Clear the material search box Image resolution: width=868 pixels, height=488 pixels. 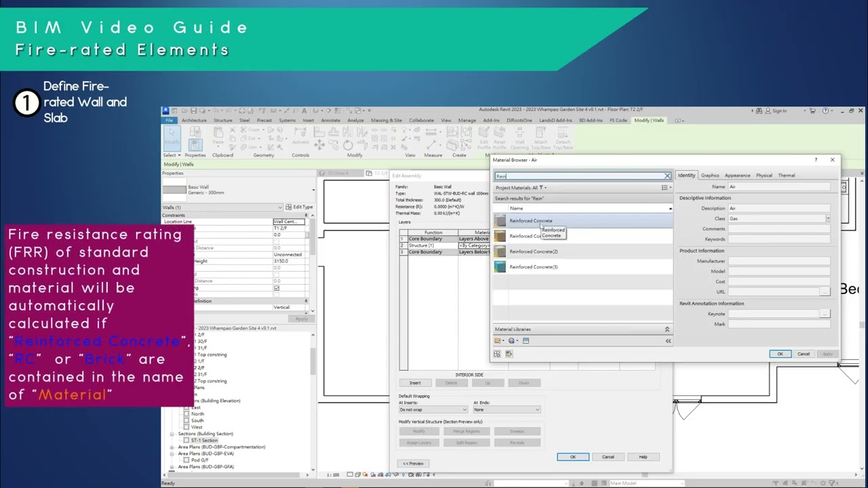point(667,176)
